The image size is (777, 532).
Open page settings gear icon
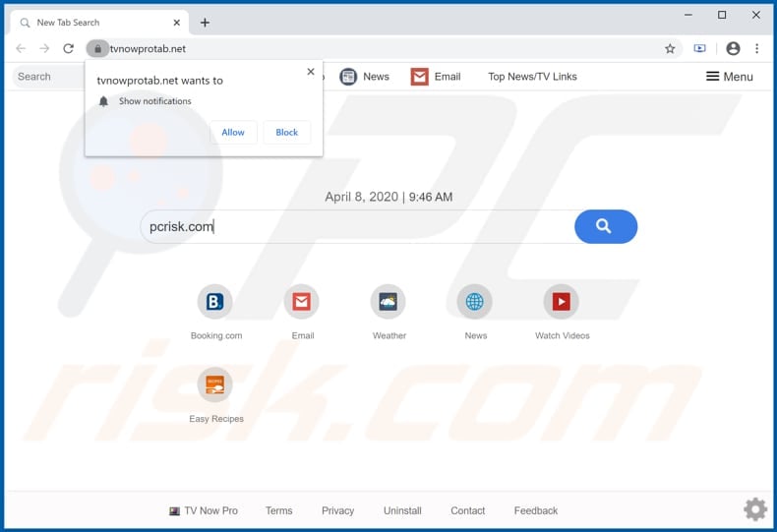[x=755, y=508]
